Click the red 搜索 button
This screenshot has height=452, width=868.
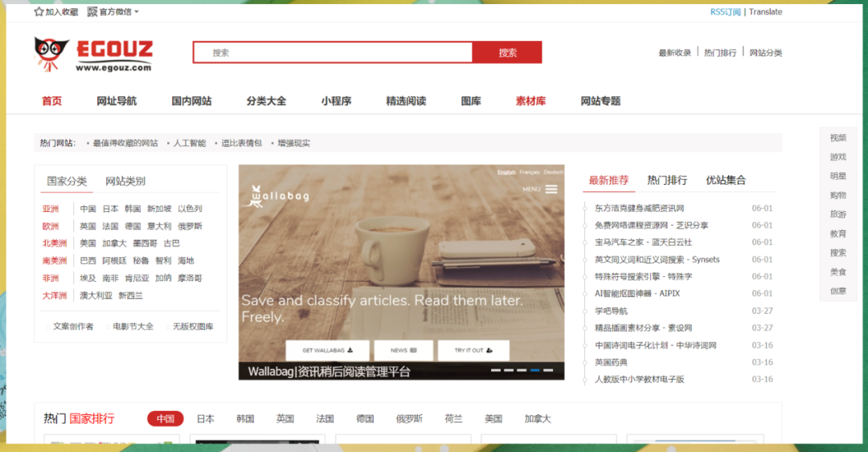[507, 52]
